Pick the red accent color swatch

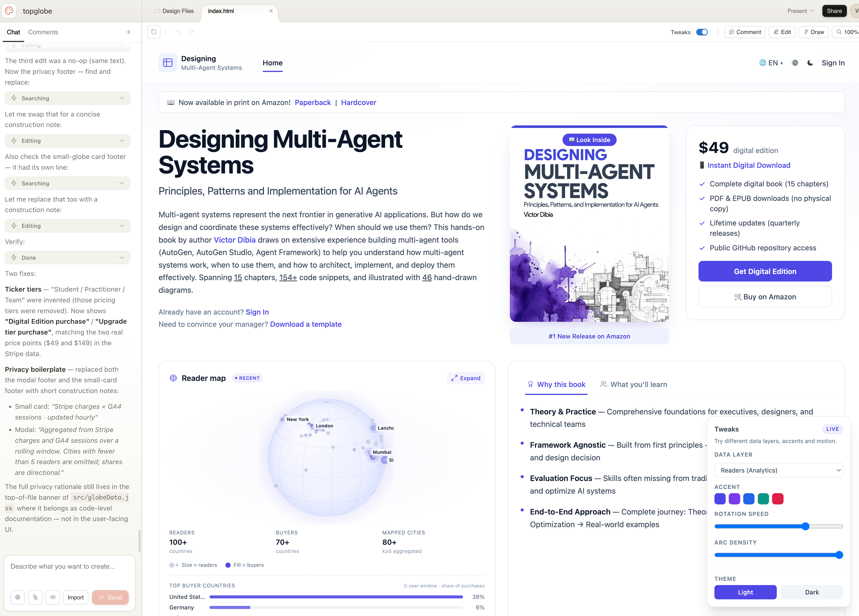777,499
